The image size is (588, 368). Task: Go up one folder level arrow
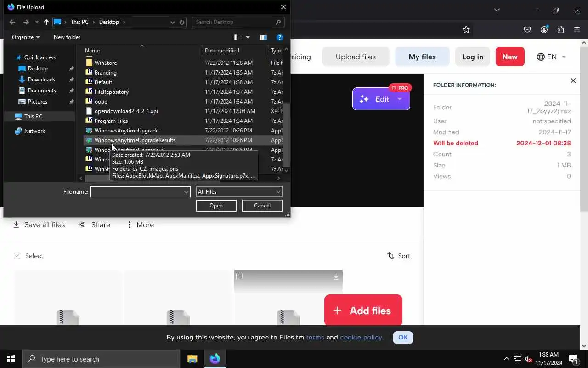(x=46, y=22)
